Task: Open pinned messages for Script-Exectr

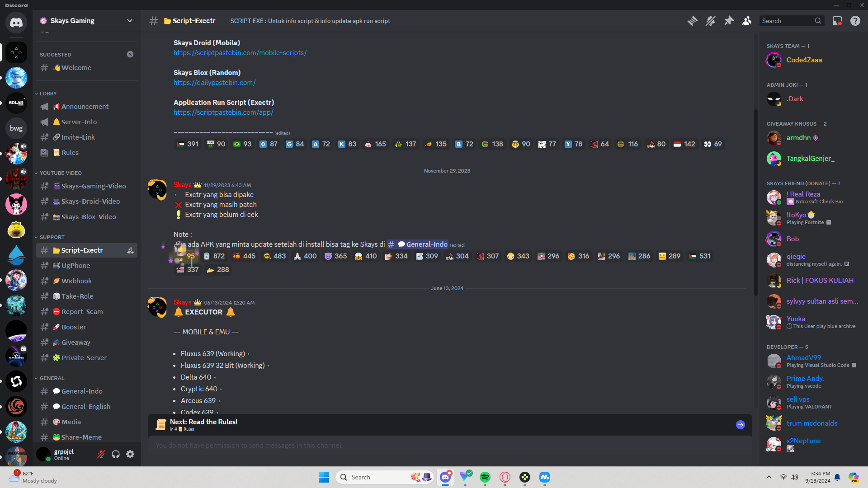Action: [729, 21]
